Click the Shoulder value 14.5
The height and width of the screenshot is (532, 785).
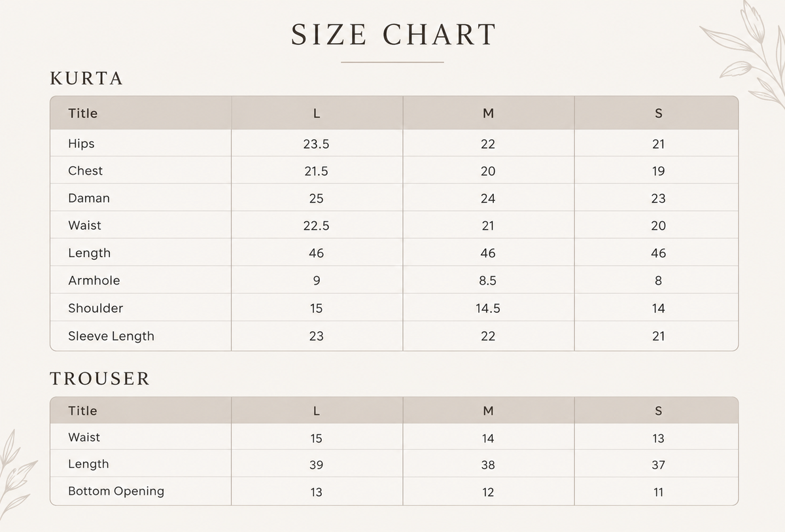point(488,308)
